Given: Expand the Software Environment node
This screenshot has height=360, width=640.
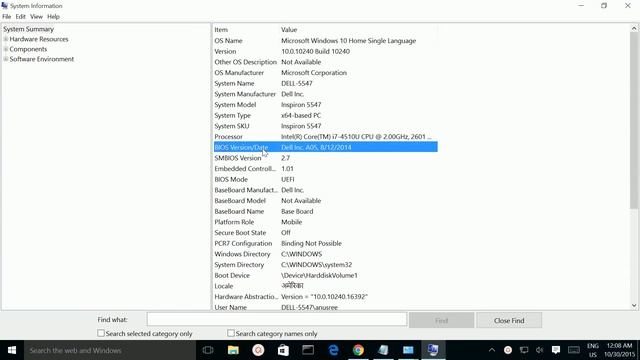Looking at the screenshot, I should coord(6,59).
